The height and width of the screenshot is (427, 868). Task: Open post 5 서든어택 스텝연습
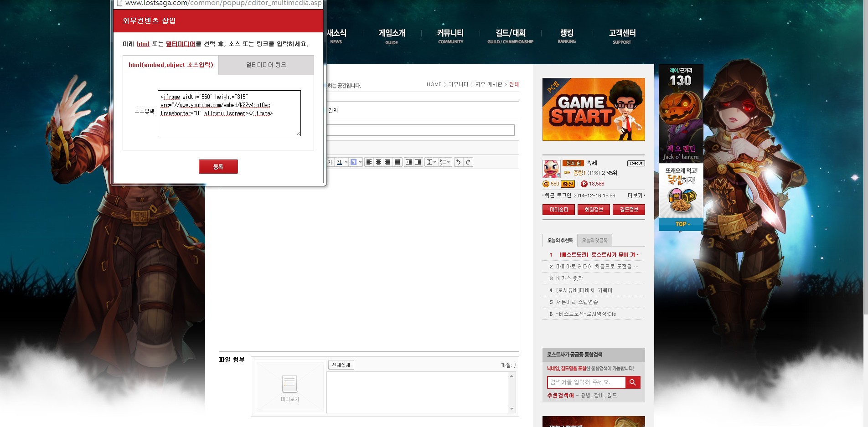(x=577, y=302)
